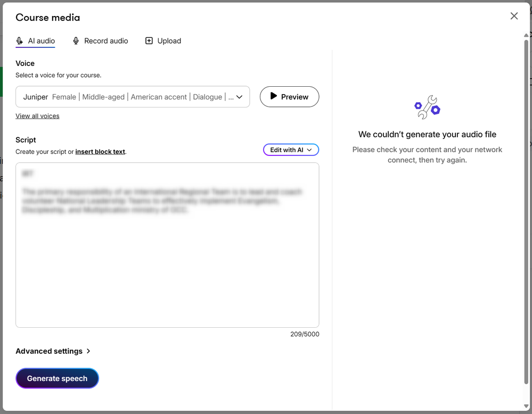This screenshot has height=414, width=532.
Task: Click the chevron beside Advanced settings
Action: coord(88,351)
